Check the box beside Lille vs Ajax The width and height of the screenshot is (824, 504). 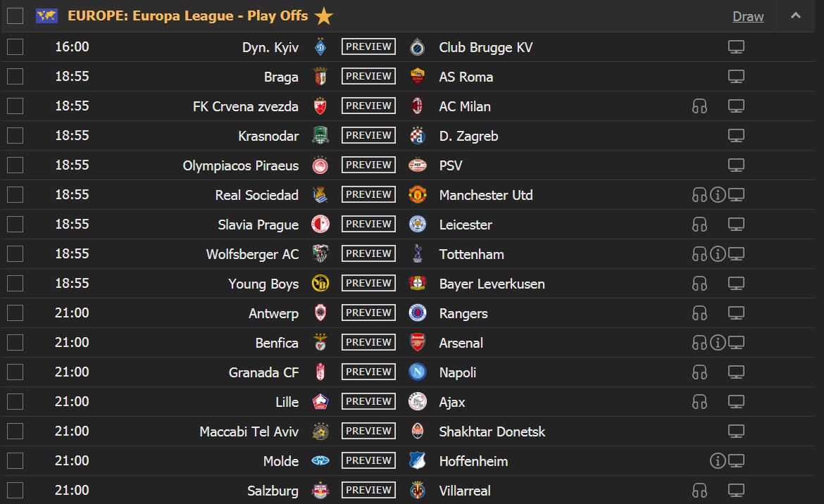pyautogui.click(x=15, y=402)
